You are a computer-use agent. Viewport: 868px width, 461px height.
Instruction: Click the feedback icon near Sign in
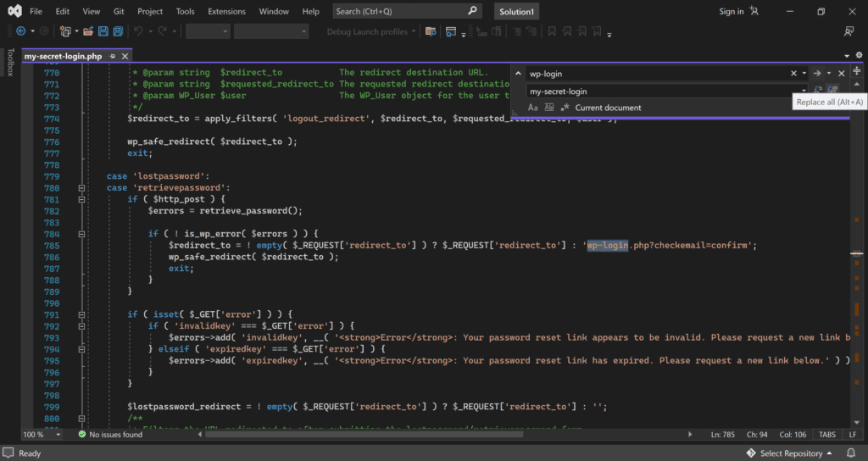point(754,11)
